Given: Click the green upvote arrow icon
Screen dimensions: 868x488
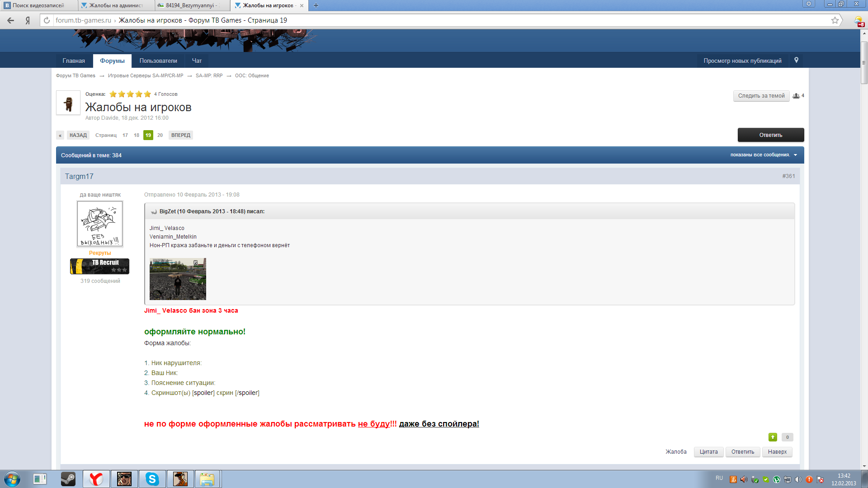Looking at the screenshot, I should [773, 437].
